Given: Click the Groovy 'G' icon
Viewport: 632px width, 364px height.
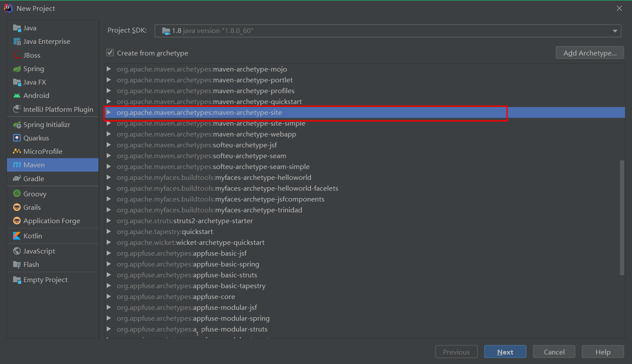Looking at the screenshot, I should point(17,194).
